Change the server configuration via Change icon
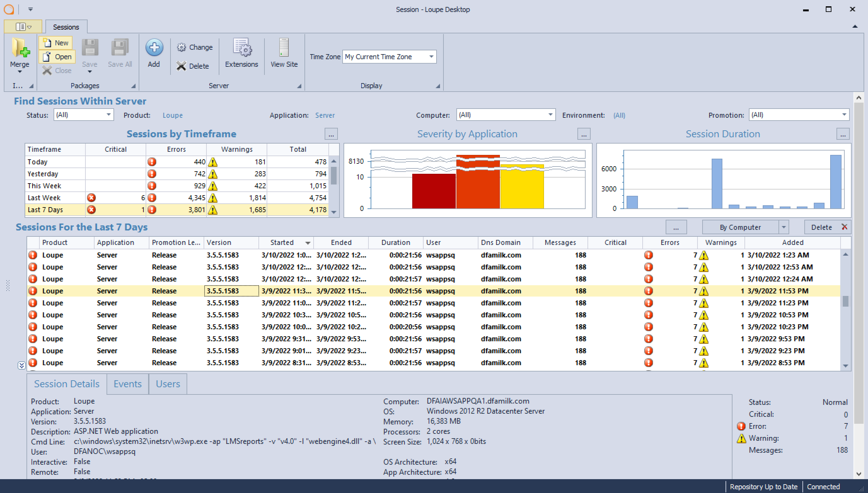 tap(194, 47)
